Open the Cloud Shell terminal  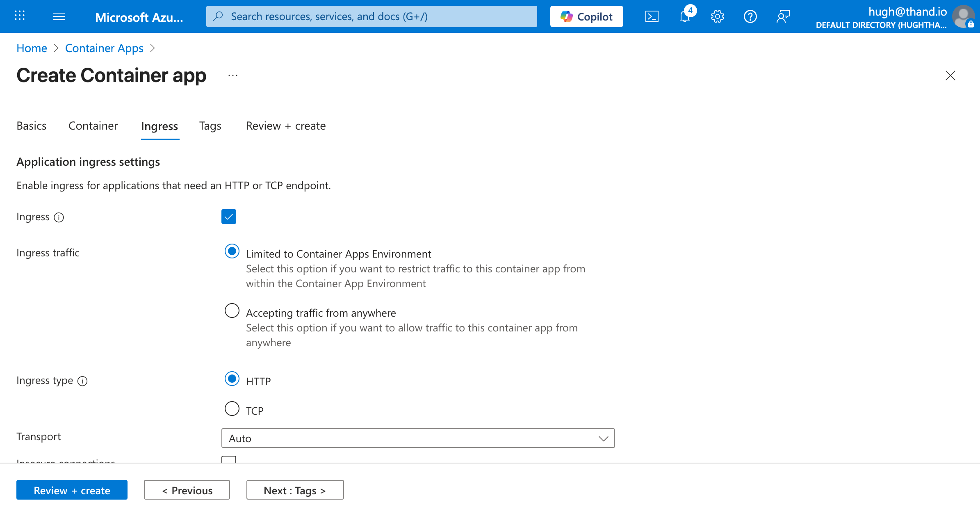point(652,16)
